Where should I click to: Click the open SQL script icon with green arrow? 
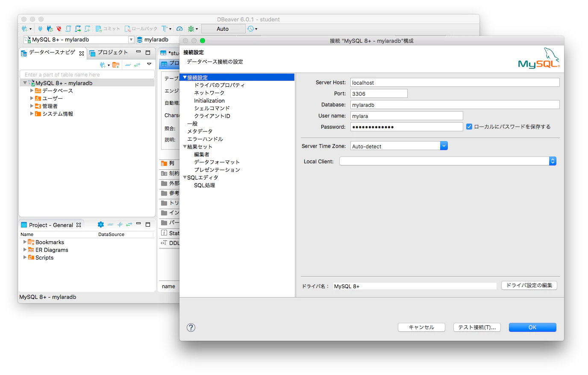pos(78,29)
